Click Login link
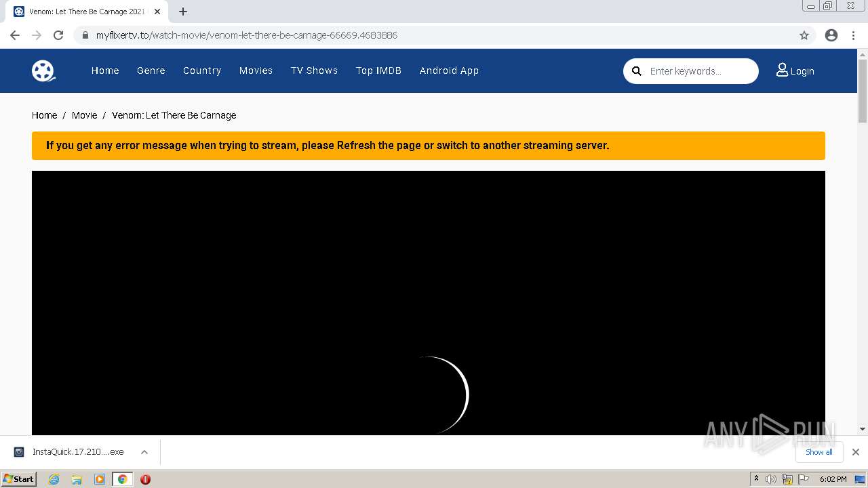 coord(795,70)
